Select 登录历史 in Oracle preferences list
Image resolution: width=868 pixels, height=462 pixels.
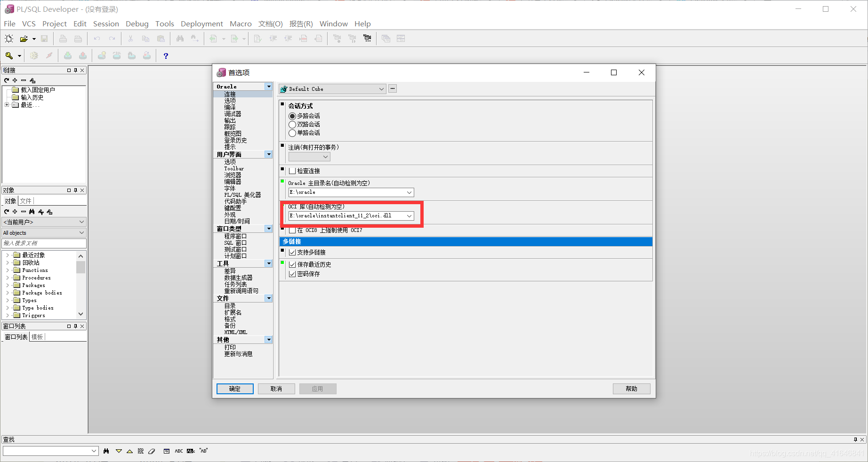(235, 140)
